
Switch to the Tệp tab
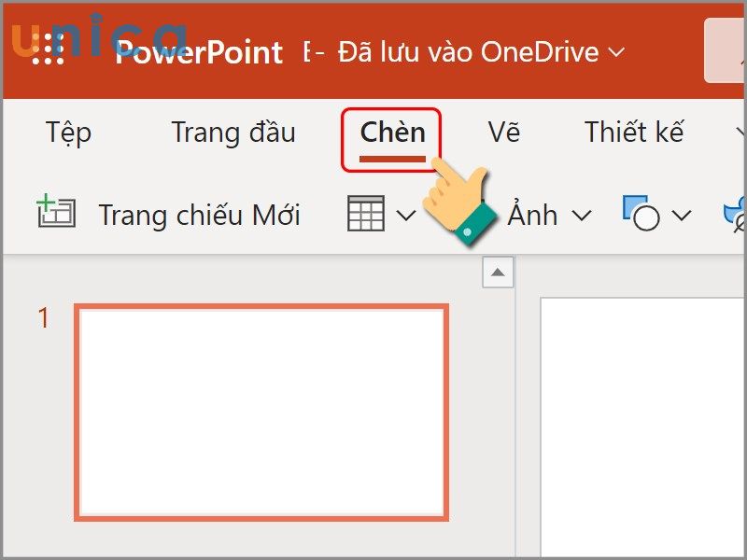coord(70,133)
